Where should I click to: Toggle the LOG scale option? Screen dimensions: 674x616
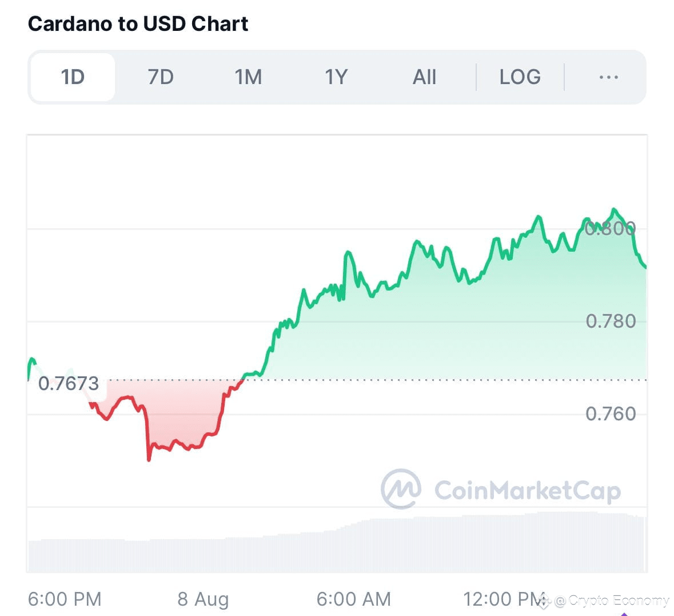point(520,77)
